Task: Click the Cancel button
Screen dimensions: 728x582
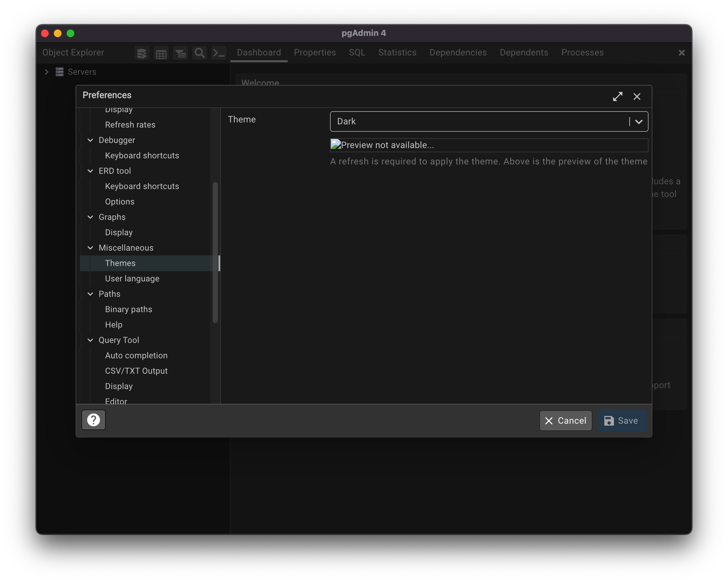Action: pyautogui.click(x=565, y=420)
